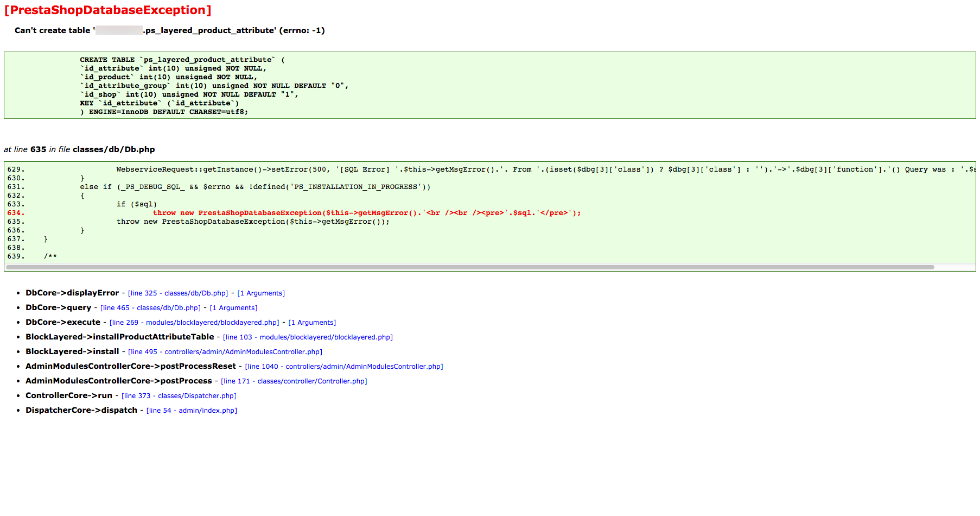
Task: Open the 'line 465 - classes/db/Db.php' link
Action: 150,308
